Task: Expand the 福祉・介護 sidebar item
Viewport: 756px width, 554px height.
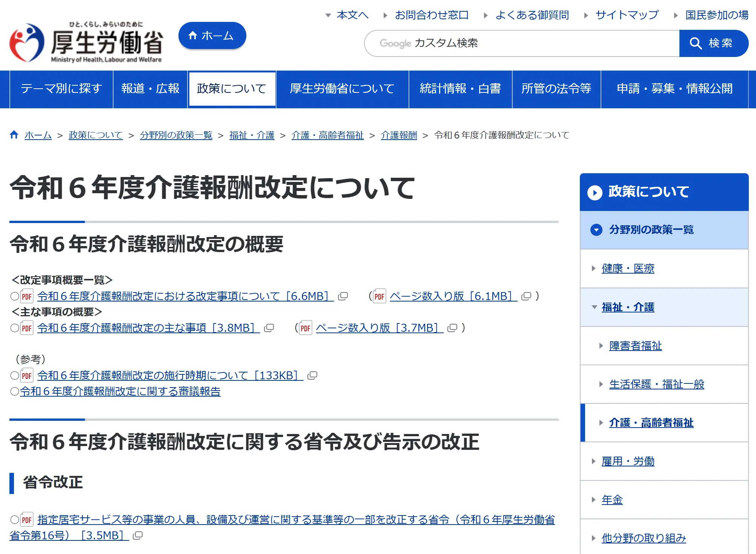Action: click(595, 307)
